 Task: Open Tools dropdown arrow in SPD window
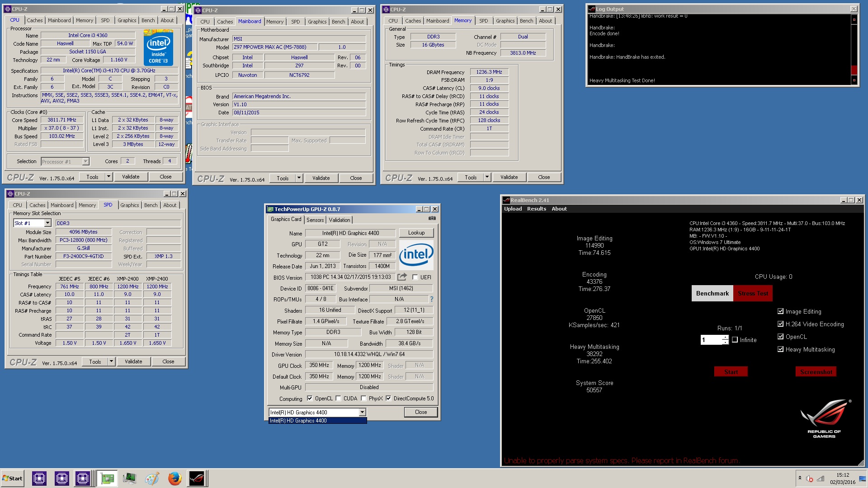tap(111, 361)
